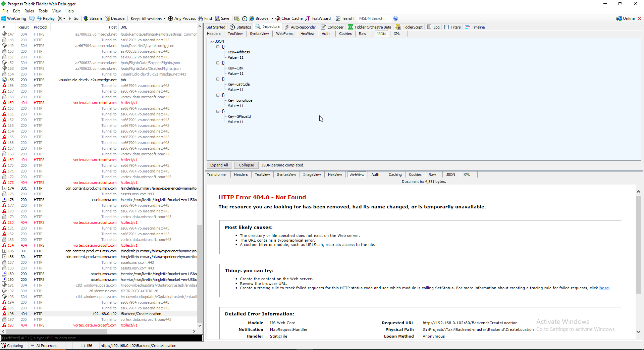Sort sessions by Protocol column header
Viewport: 644px width, 350px height.
pos(41,27)
